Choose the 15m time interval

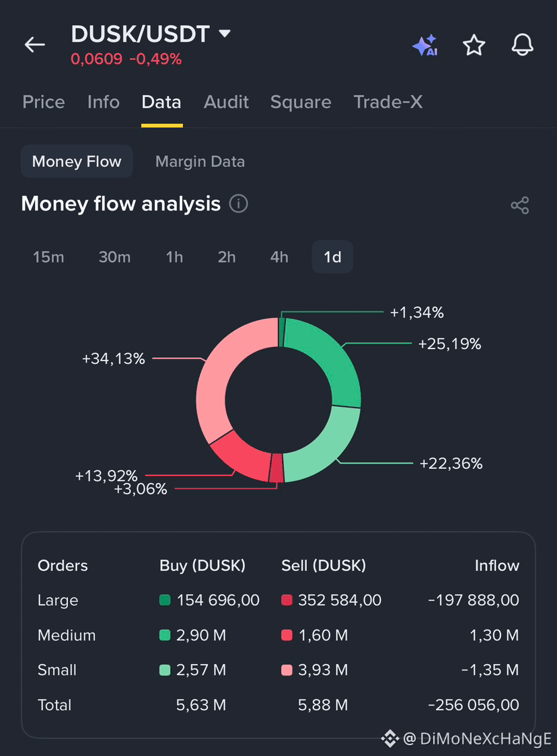pyautogui.click(x=48, y=257)
